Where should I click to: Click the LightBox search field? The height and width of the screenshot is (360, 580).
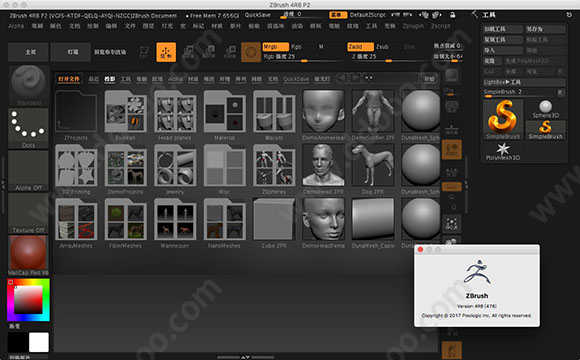click(x=391, y=78)
